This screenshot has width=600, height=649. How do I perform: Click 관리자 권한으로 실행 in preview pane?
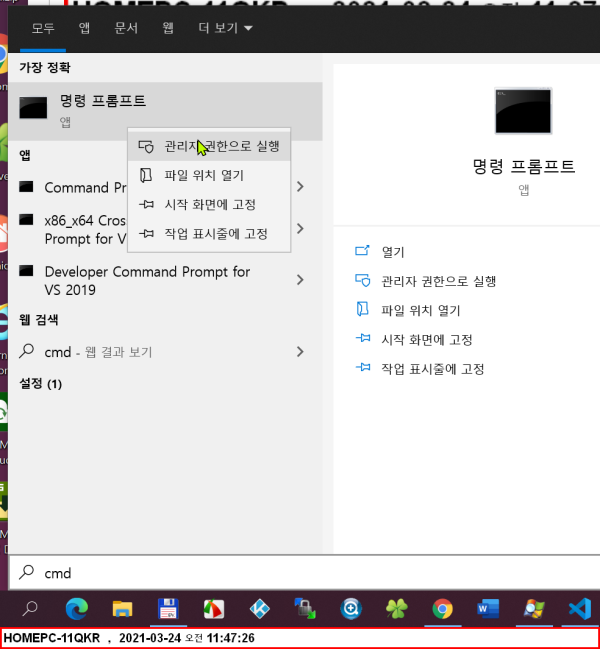(438, 281)
